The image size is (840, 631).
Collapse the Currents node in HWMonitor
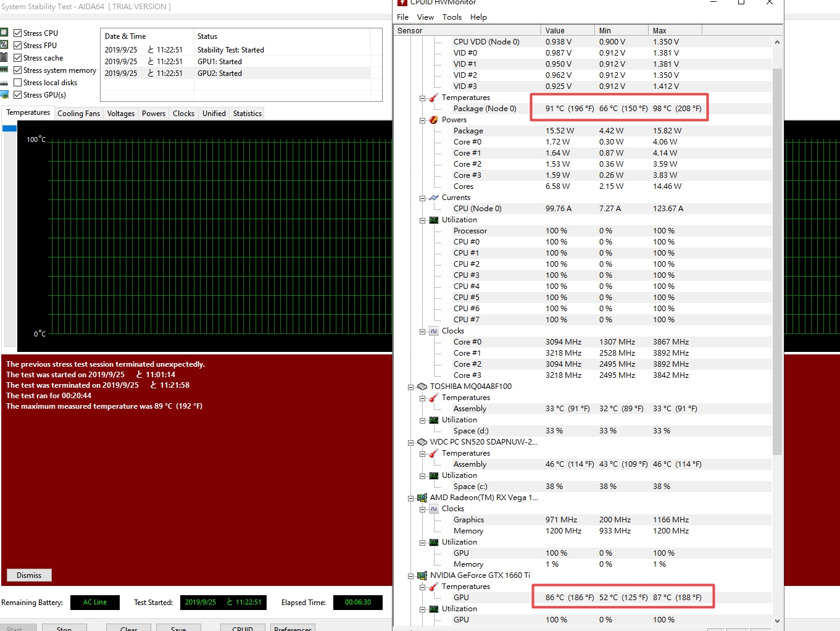[423, 198]
